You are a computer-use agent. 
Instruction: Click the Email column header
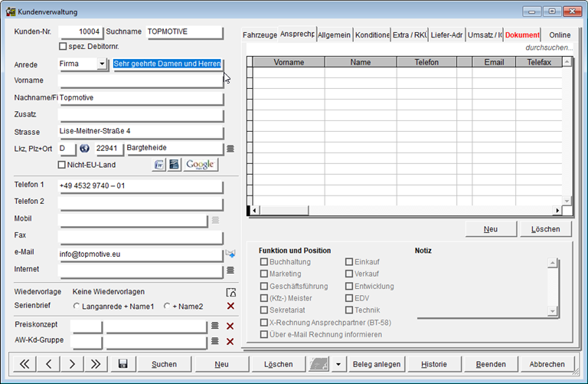click(494, 62)
